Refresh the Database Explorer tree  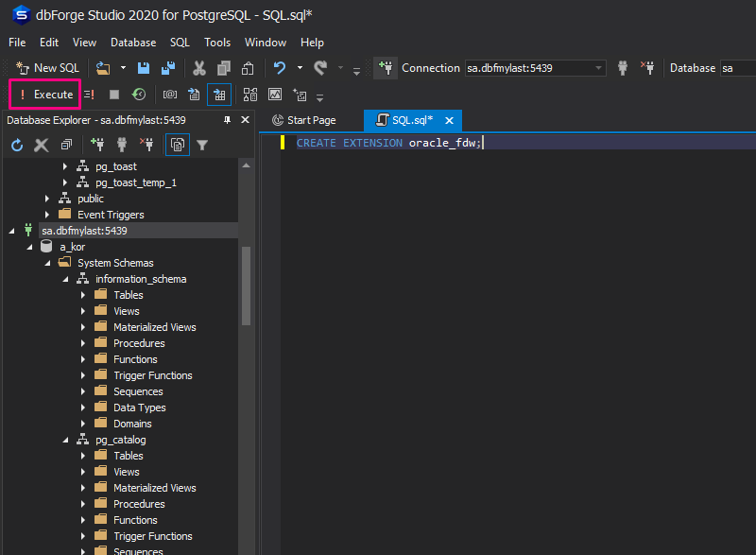(17, 145)
